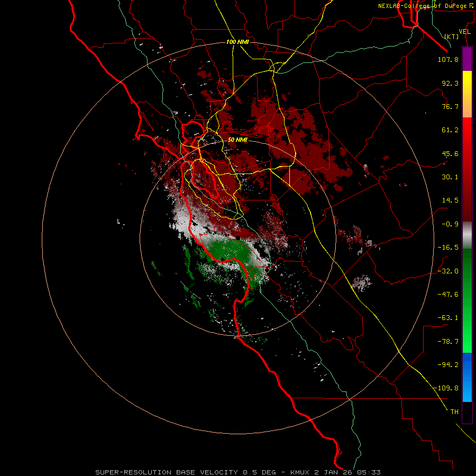The width and height of the screenshot is (476, 476).
Task: Click the 45.6 velocity scale value
Action: pos(450,153)
